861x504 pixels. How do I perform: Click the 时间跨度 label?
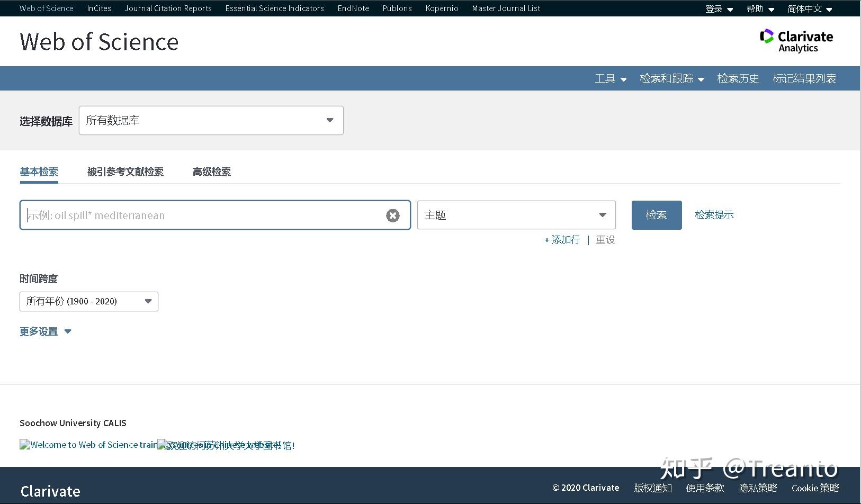[39, 278]
